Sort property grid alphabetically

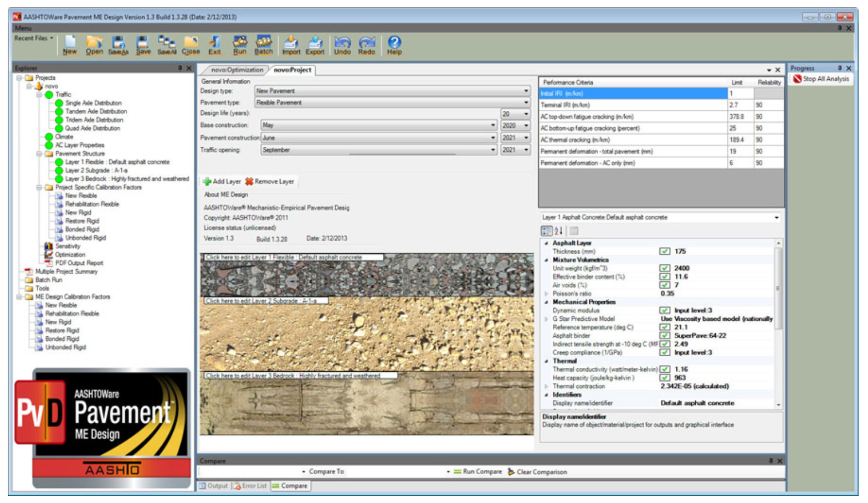[x=558, y=231]
